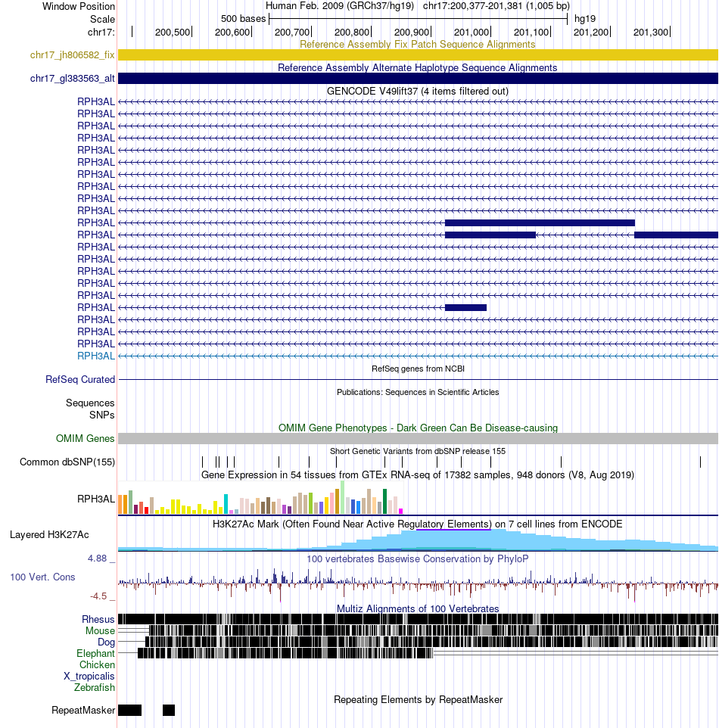Click the SNPs track label
719x728 pixels.
[x=101, y=415]
